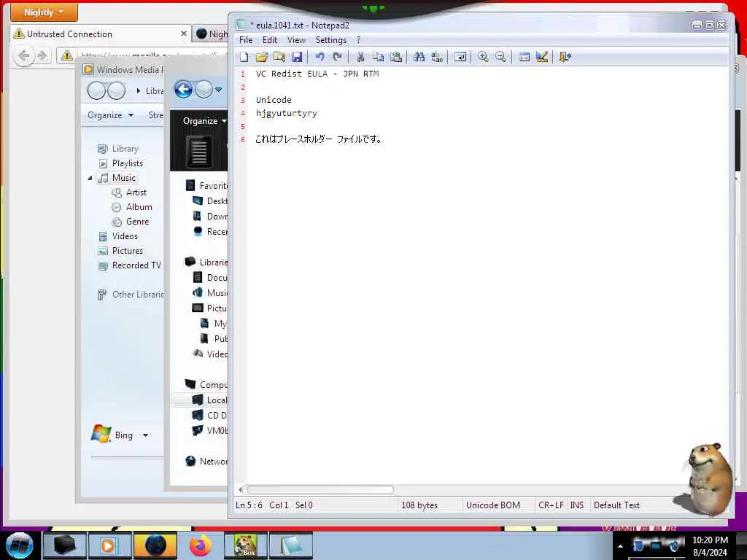747x560 pixels.
Task: Redo the edit in Notepad2
Action: click(x=337, y=57)
